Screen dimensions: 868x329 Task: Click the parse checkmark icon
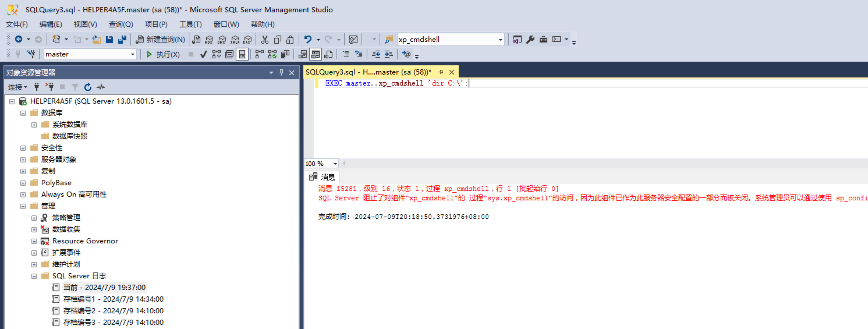point(203,54)
